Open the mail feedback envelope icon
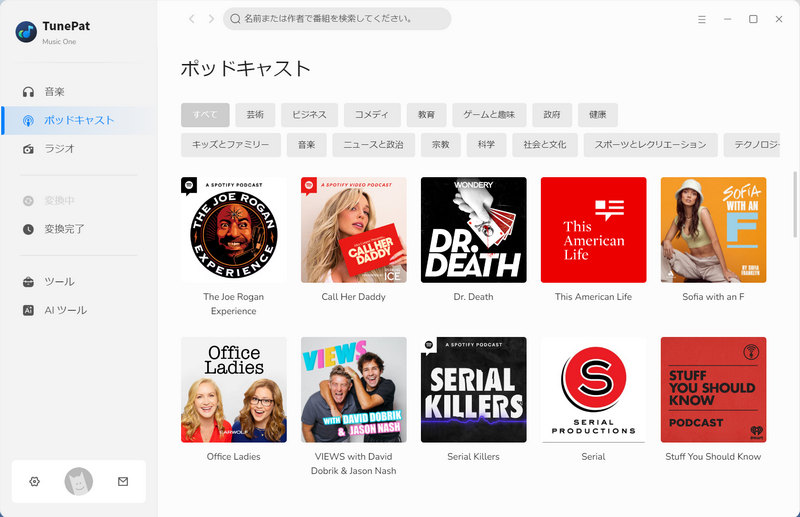Viewport: 800px width, 517px height. coord(123,481)
